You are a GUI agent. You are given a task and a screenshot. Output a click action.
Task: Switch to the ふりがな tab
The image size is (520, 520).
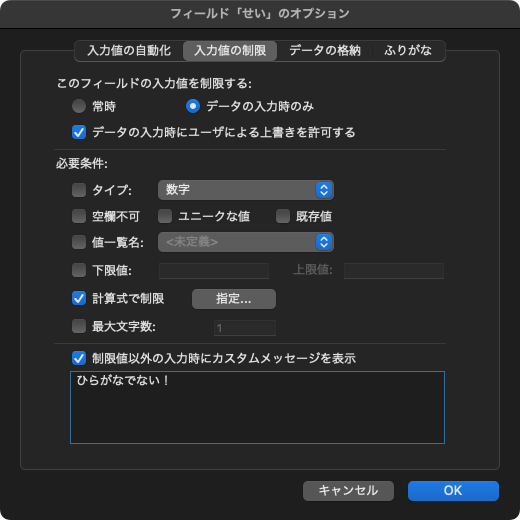click(x=408, y=51)
